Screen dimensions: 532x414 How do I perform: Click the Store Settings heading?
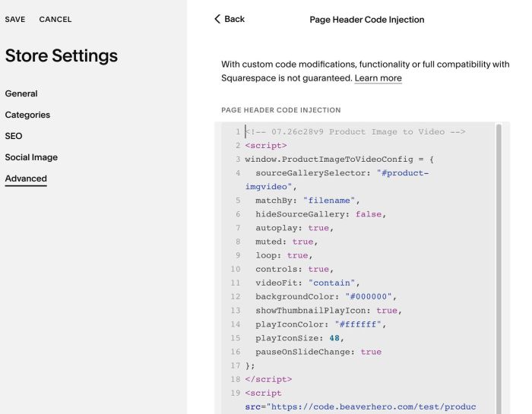62,55
